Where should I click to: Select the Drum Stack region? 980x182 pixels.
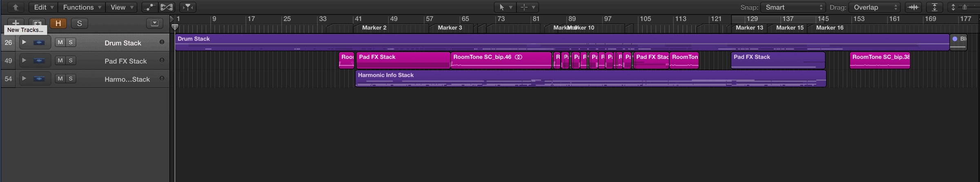tap(562, 43)
